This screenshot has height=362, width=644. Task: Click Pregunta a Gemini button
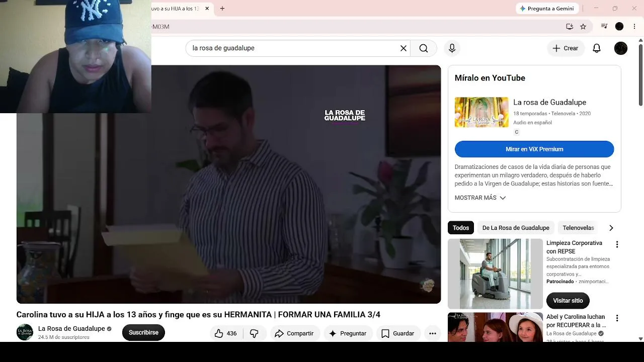tap(547, 9)
